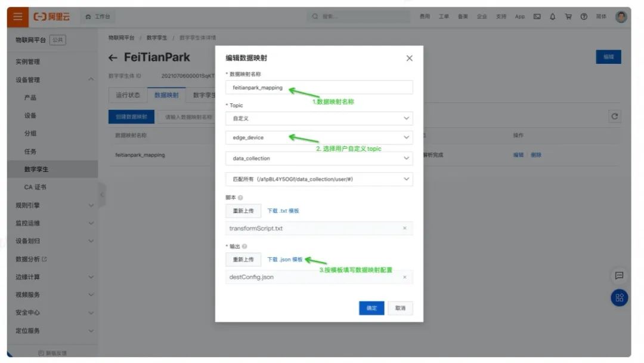
Task: Click the mapping name search field
Action: click(x=188, y=117)
